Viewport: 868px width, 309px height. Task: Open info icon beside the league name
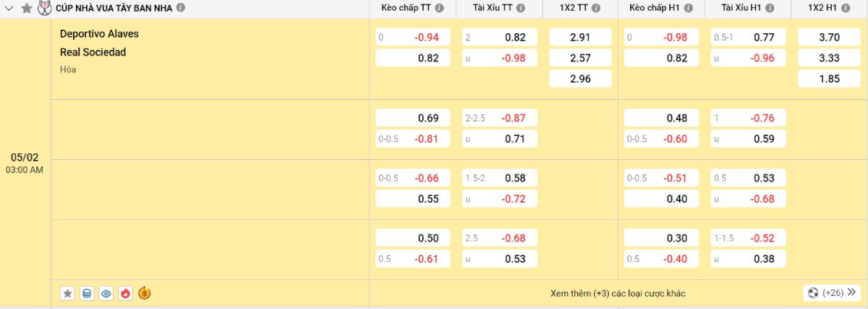[181, 8]
